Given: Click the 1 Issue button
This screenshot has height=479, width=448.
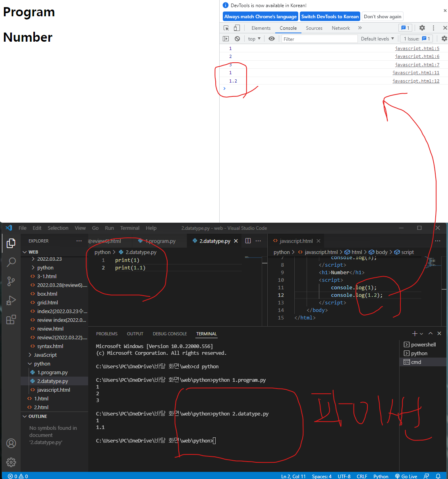Looking at the screenshot, I should [x=416, y=38].
